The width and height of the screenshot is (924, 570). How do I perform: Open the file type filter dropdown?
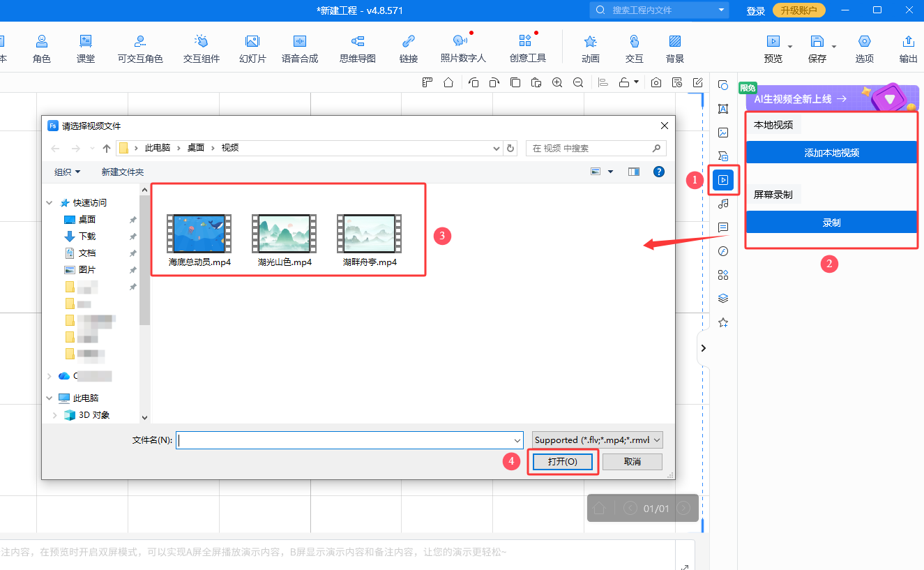(597, 440)
